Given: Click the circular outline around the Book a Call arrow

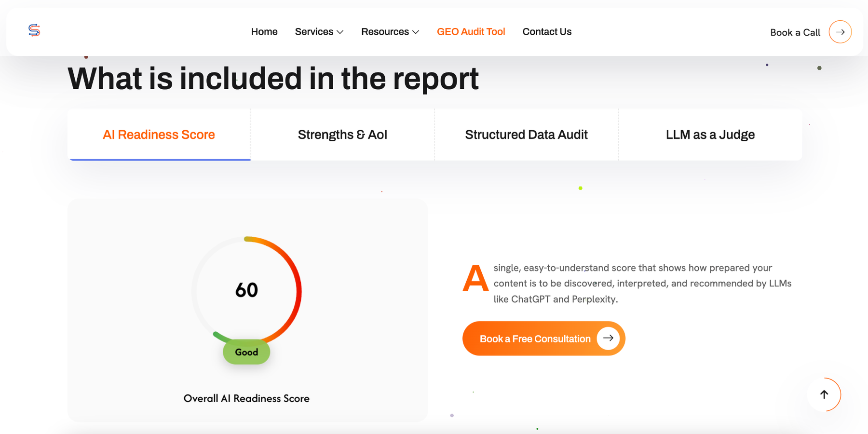Looking at the screenshot, I should click(x=840, y=32).
